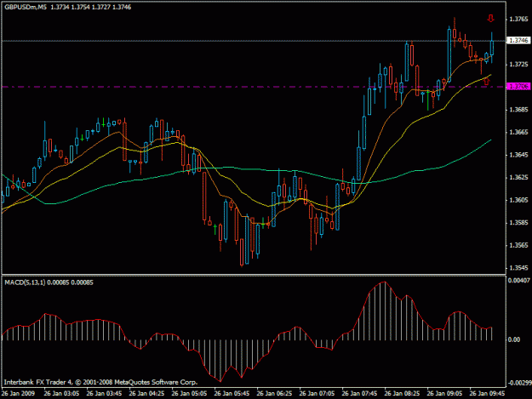Click the 1.3685 price axis value
The width and height of the screenshot is (532, 399).
pyautogui.click(x=518, y=110)
